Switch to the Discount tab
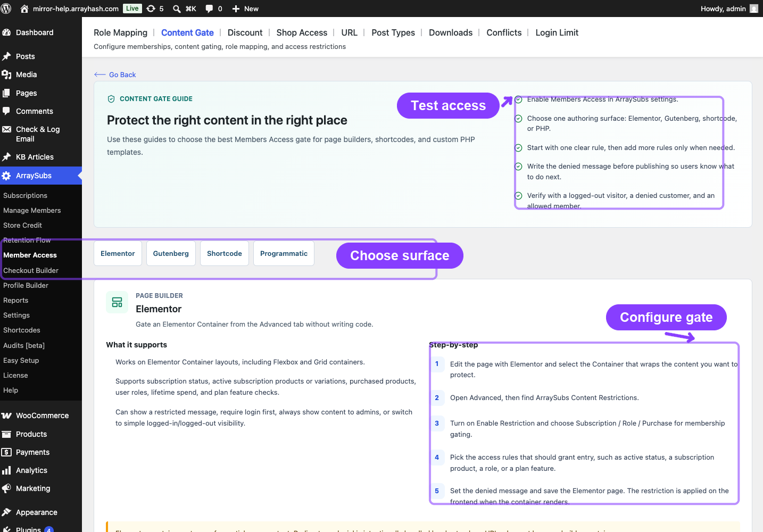 [x=245, y=32]
